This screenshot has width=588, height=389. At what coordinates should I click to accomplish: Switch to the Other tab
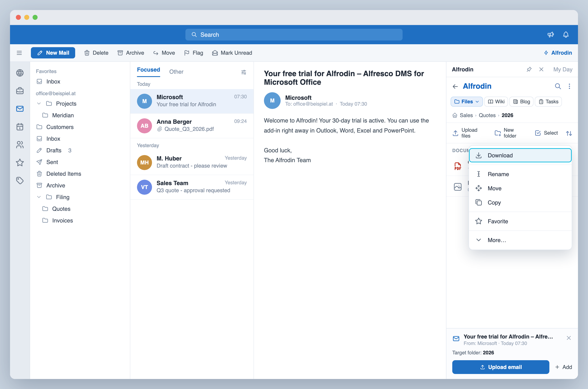pos(176,72)
